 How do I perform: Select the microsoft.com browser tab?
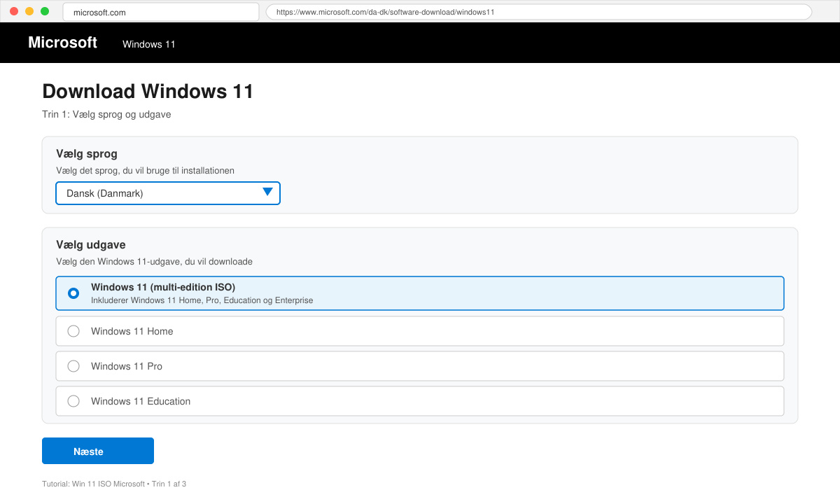click(161, 12)
